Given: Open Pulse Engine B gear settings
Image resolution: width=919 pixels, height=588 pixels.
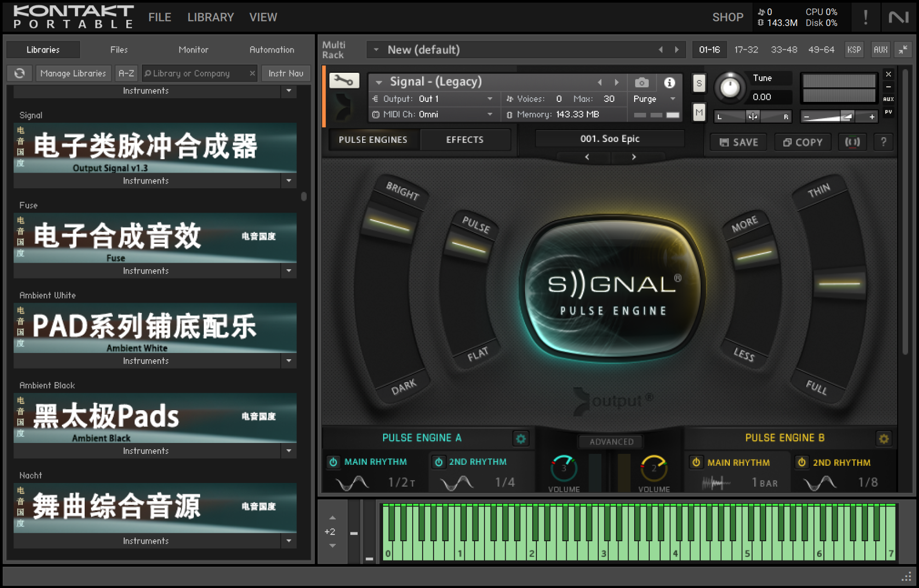Looking at the screenshot, I should [x=884, y=439].
